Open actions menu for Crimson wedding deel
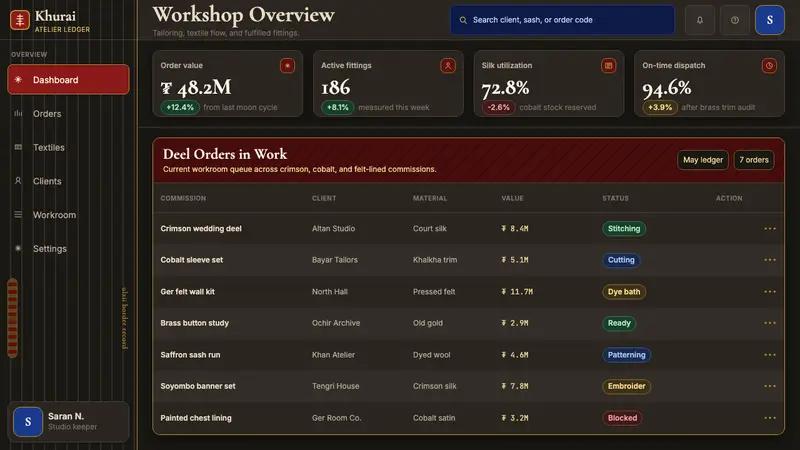The image size is (800, 450). (770, 229)
